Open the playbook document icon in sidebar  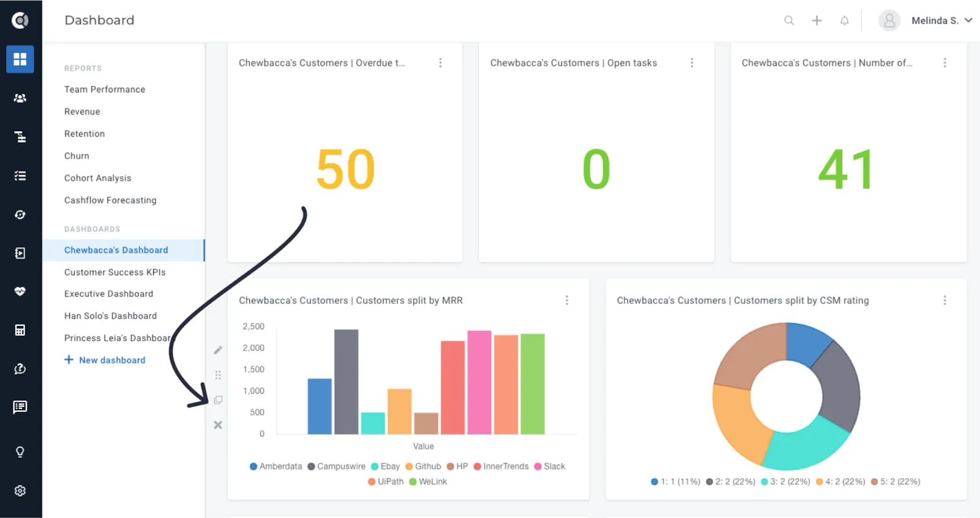pos(20,253)
